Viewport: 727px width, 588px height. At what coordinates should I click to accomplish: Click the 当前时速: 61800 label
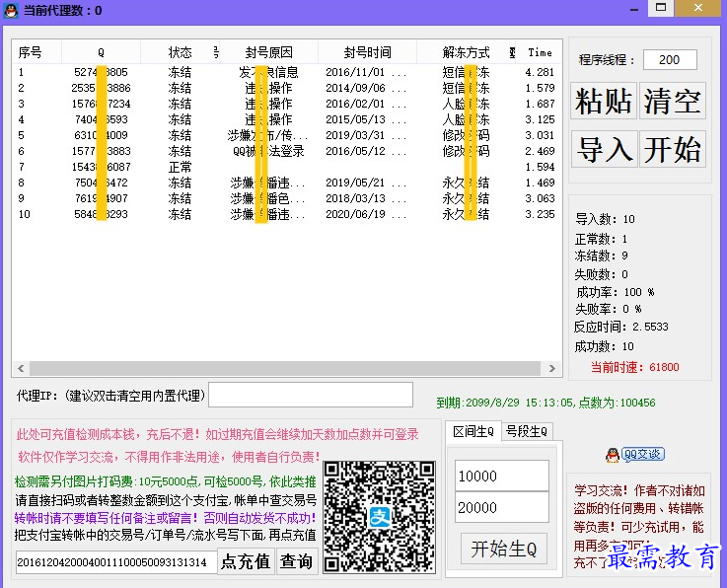click(x=634, y=367)
